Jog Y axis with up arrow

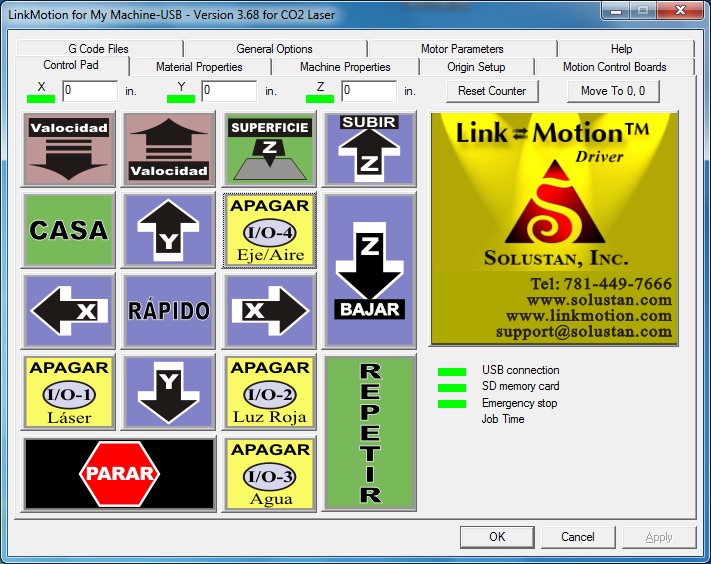click(168, 230)
